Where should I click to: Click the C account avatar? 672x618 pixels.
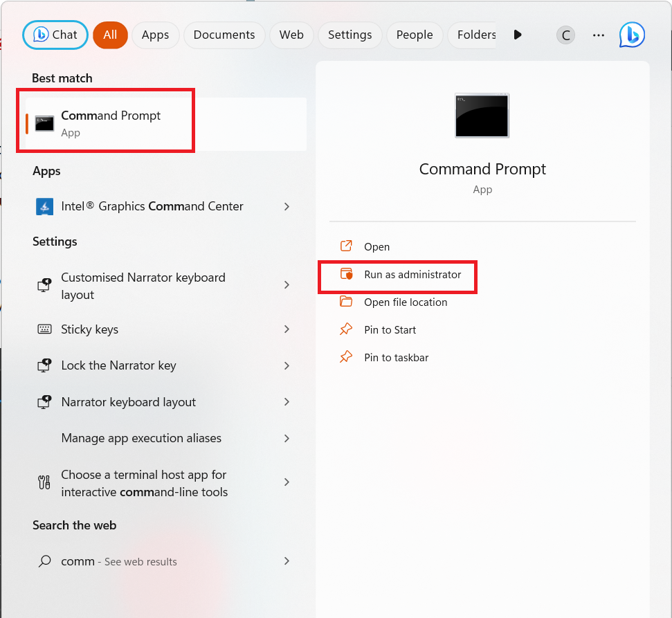point(565,35)
